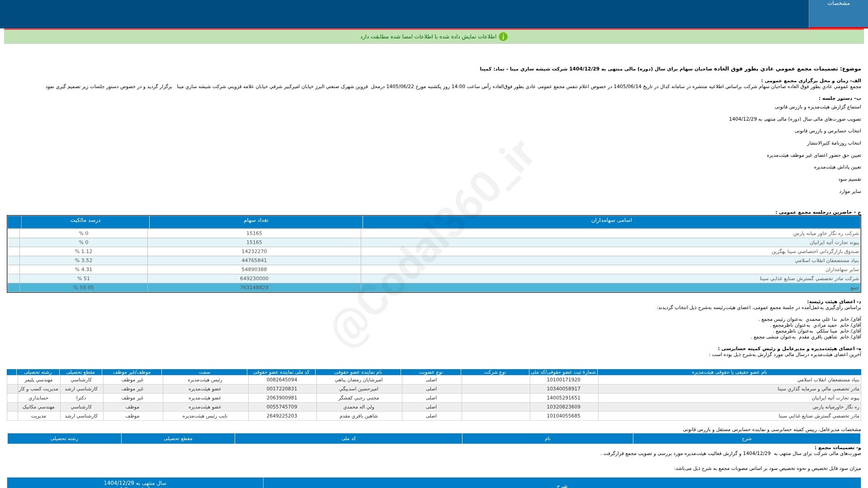Click the green info icon in notification bar
868x488 pixels.
503,37
